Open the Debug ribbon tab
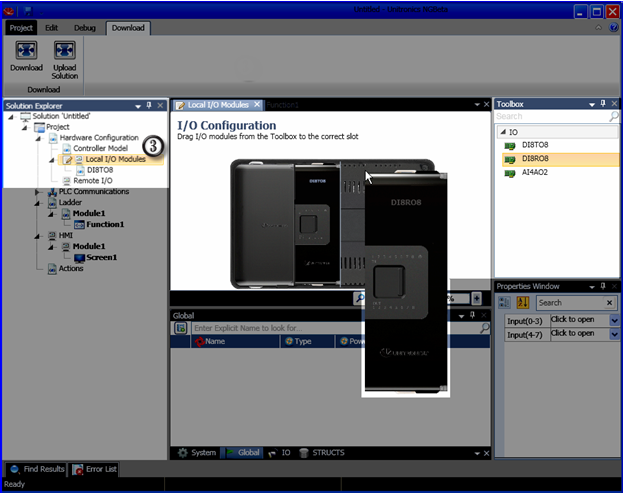 tap(85, 28)
